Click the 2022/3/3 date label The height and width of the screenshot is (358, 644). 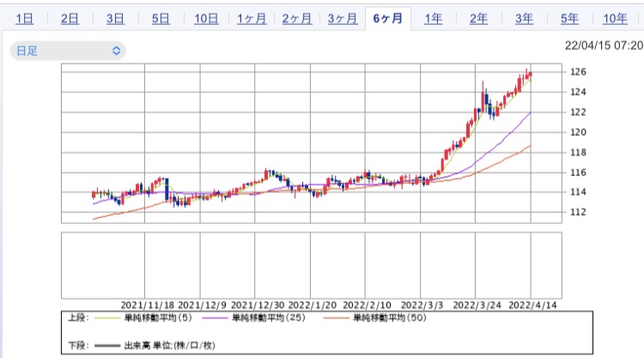click(x=422, y=305)
